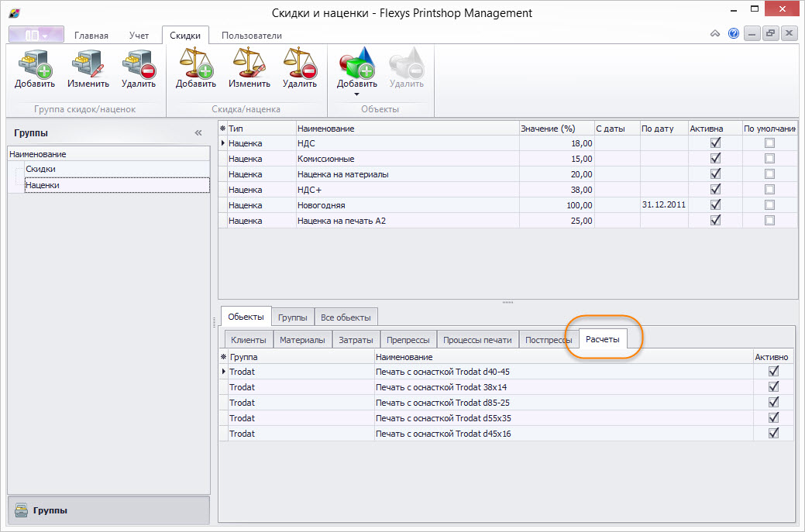Screen dimensions: 805x532
Task: Toggle Активно checkbox for Trodat d40-45 row
Action: click(774, 372)
